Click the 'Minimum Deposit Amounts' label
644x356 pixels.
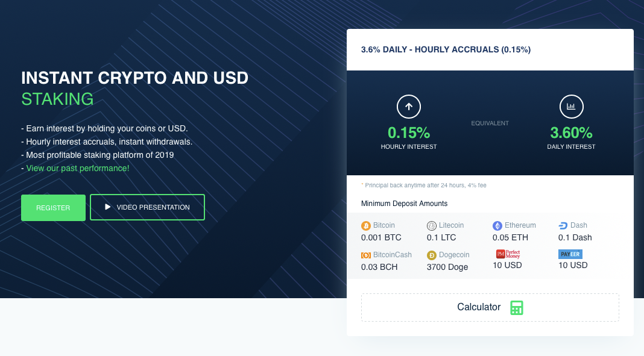click(x=404, y=204)
